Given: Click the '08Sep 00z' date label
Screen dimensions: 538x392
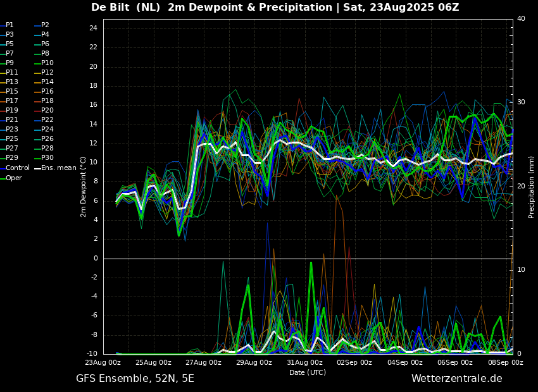Looking at the screenshot, I should pos(506,362).
